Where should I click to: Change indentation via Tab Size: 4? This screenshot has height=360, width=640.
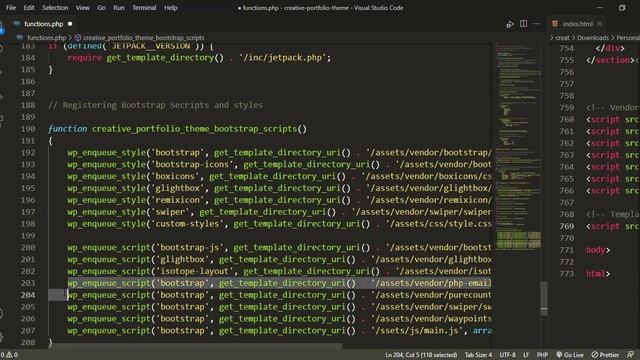pos(478,355)
